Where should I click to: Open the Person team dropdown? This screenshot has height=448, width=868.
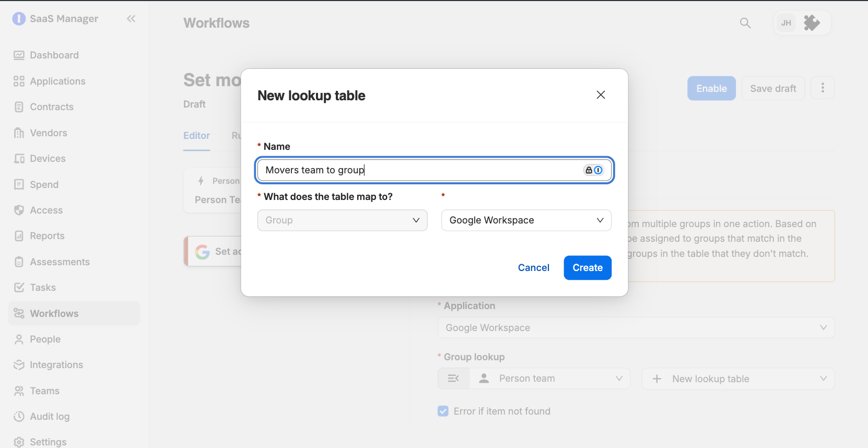(549, 379)
